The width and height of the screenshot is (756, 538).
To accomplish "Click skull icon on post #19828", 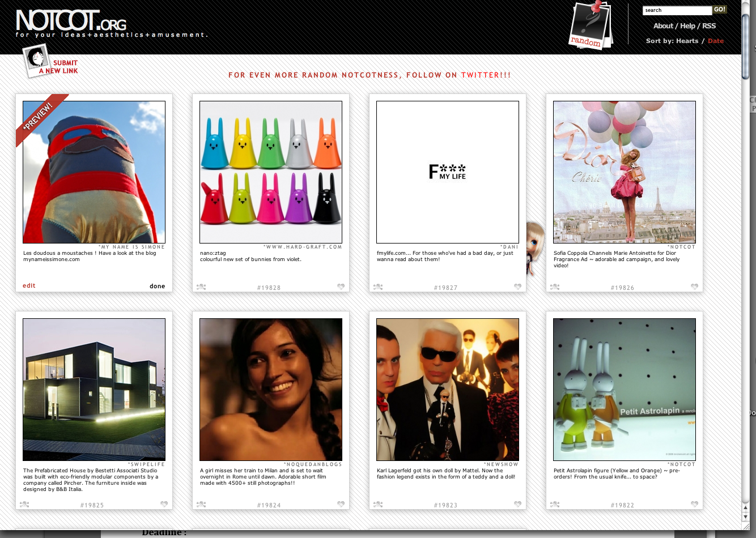I will [201, 287].
